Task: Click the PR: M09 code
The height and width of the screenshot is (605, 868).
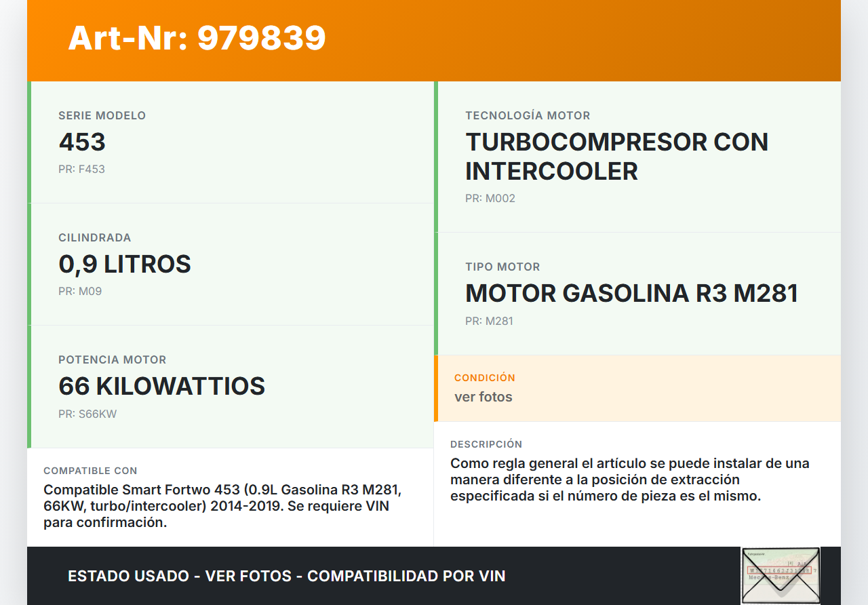Action: (80, 291)
